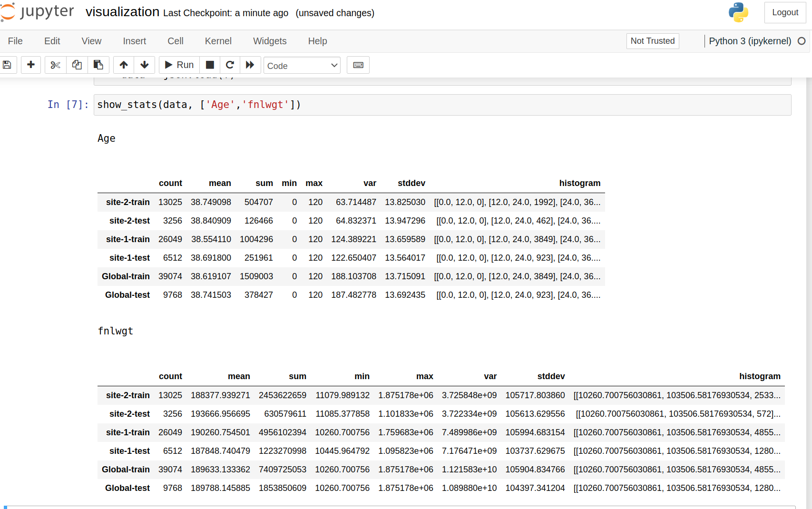Viewport: 812px width, 509px height.
Task: Click fnlwgt table max column header
Action: [x=424, y=376]
